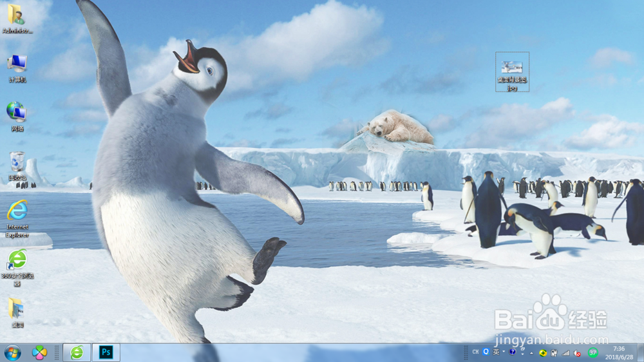Image resolution: width=644 pixels, height=362 pixels.
Task: Click the colorful four-petal taskbar icon
Action: pos(39,352)
